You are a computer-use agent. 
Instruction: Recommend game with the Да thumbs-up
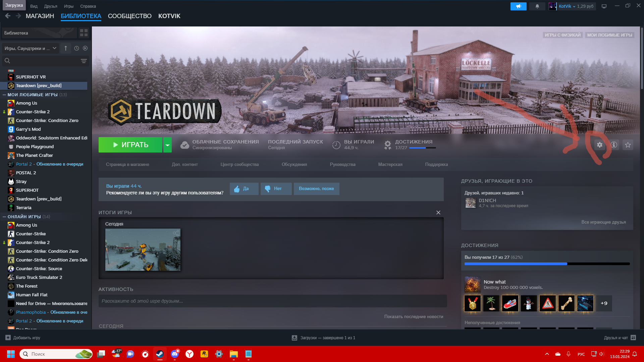pos(244,189)
